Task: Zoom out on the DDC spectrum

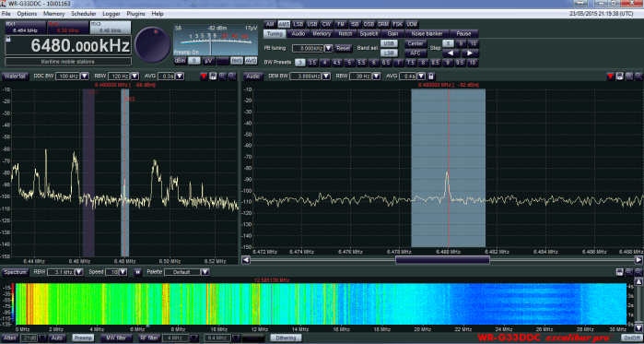Action: [232, 77]
